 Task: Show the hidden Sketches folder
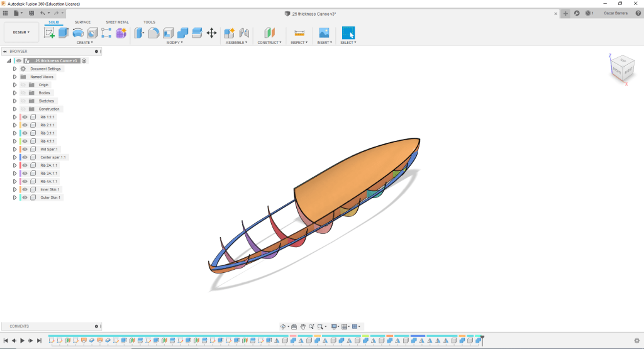point(23,101)
